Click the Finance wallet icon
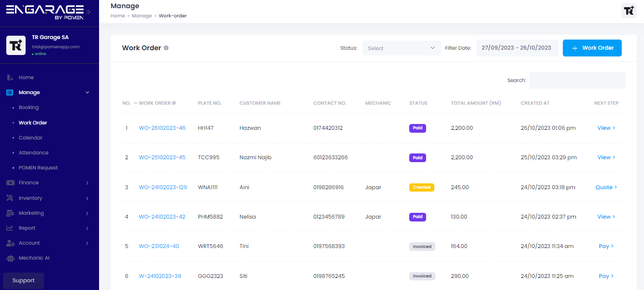This screenshot has height=290, width=644. click(x=10, y=183)
